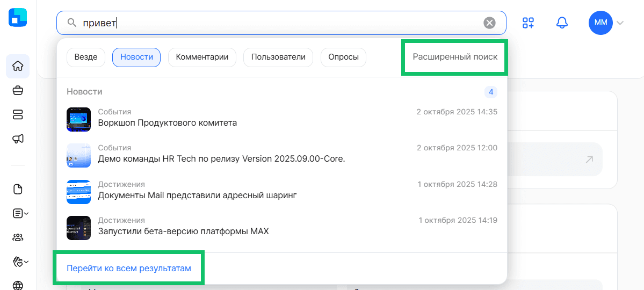Viewport: 644px width, 290px height.
Task: Click the blue app logo
Action: coord(18,18)
